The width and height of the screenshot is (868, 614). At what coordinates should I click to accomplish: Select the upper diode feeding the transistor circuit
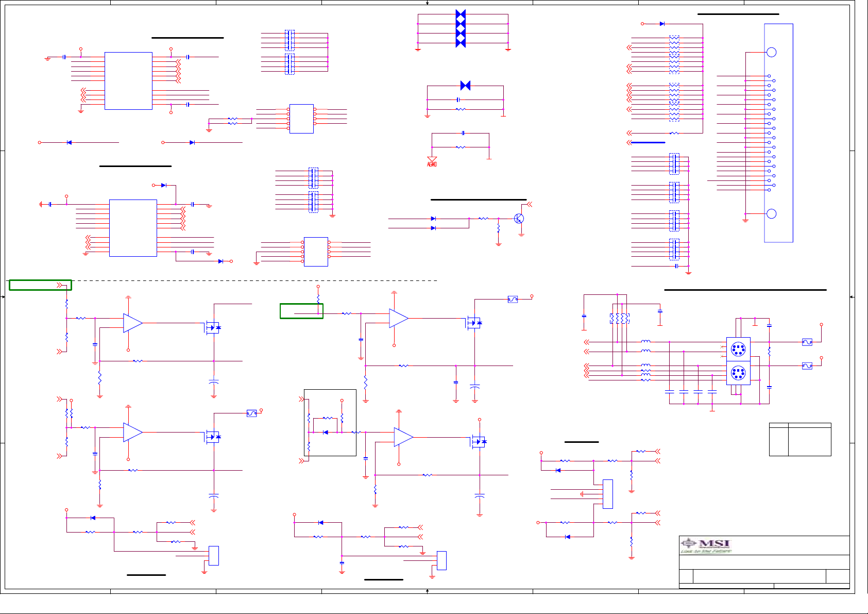click(433, 219)
